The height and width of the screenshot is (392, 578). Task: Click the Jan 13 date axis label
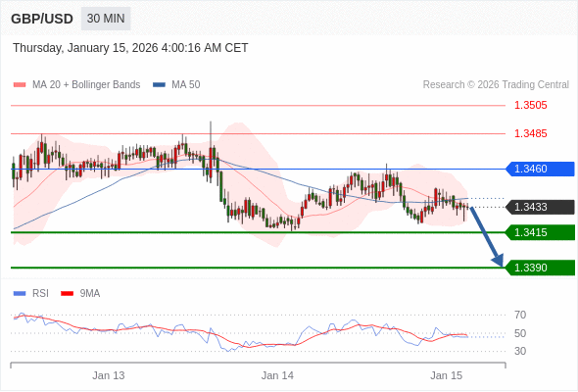click(x=109, y=375)
